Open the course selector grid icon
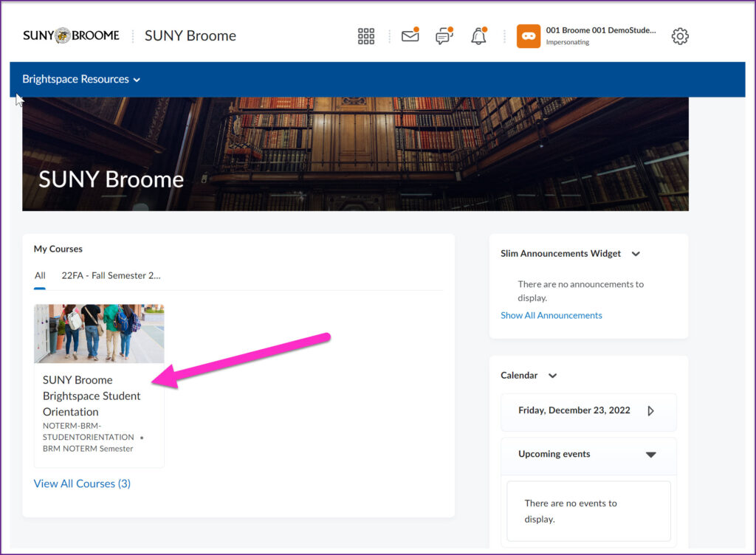756x555 pixels. tap(366, 36)
